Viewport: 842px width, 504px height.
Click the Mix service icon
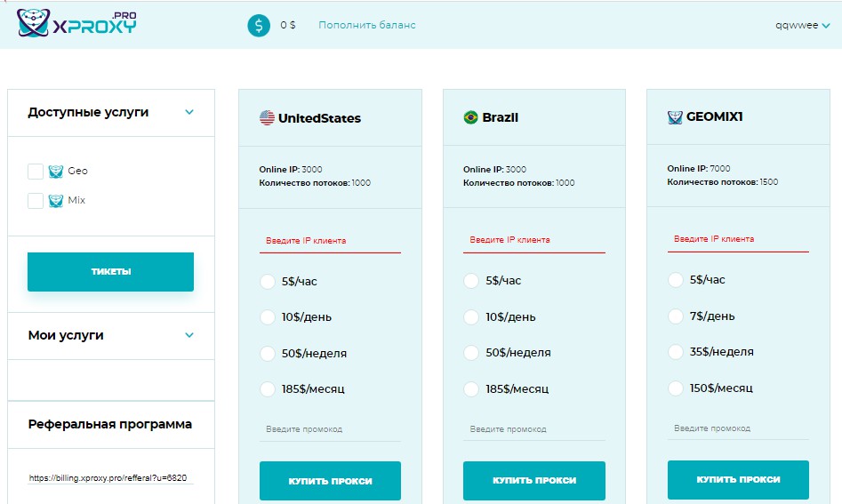pyautogui.click(x=56, y=201)
